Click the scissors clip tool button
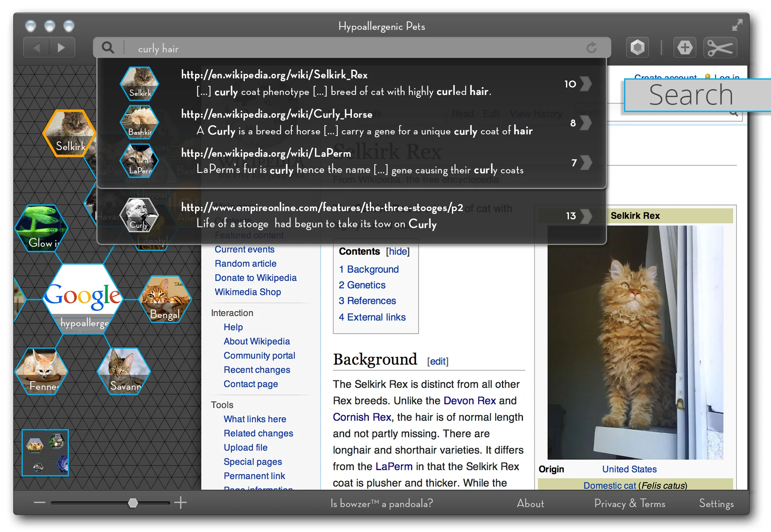 click(720, 48)
